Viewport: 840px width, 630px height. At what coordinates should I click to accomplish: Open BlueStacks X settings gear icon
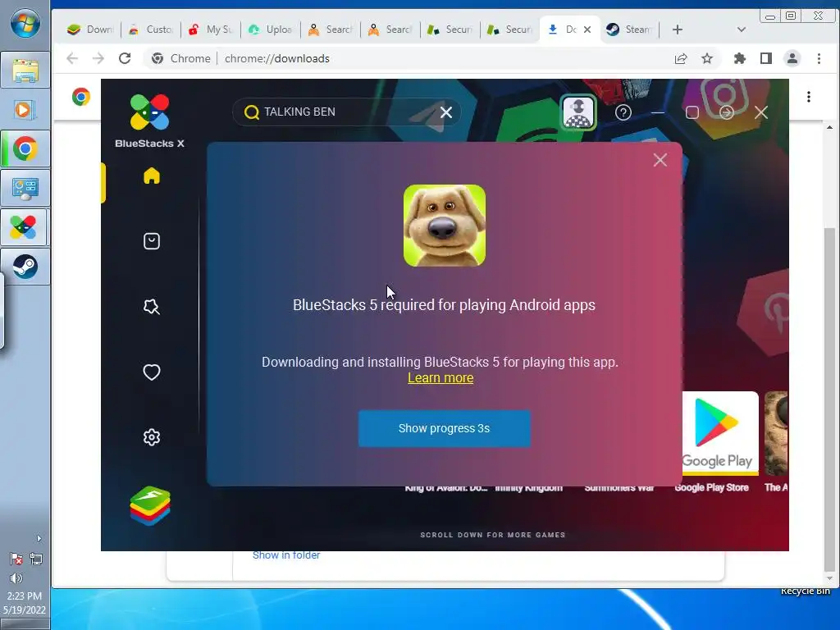click(x=152, y=437)
